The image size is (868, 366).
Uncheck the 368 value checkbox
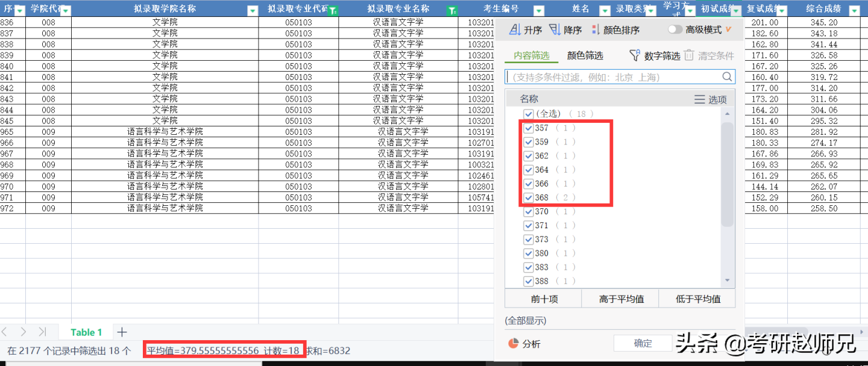529,197
